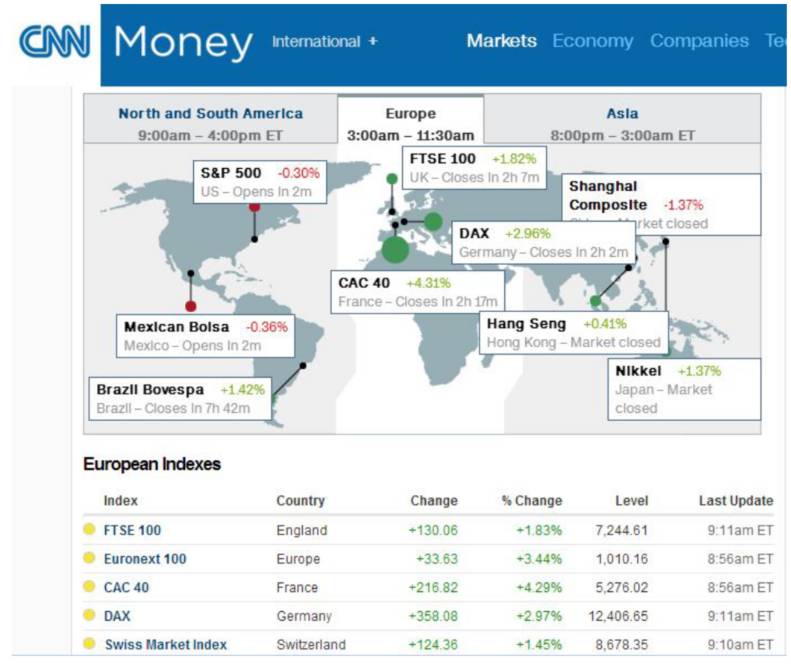Open the Economy menu item
791x665 pixels.
point(593,41)
